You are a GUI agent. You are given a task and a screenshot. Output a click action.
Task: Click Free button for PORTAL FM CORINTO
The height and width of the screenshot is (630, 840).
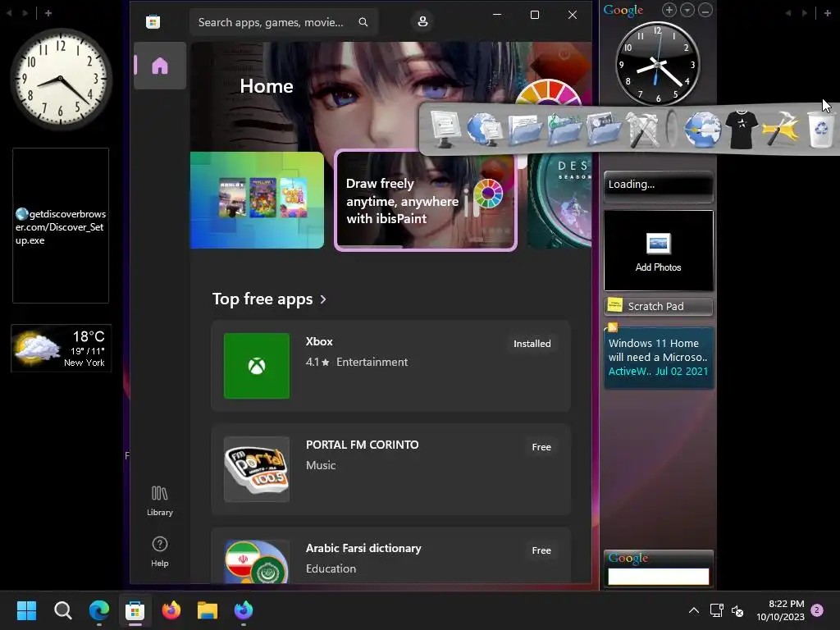[541, 447]
